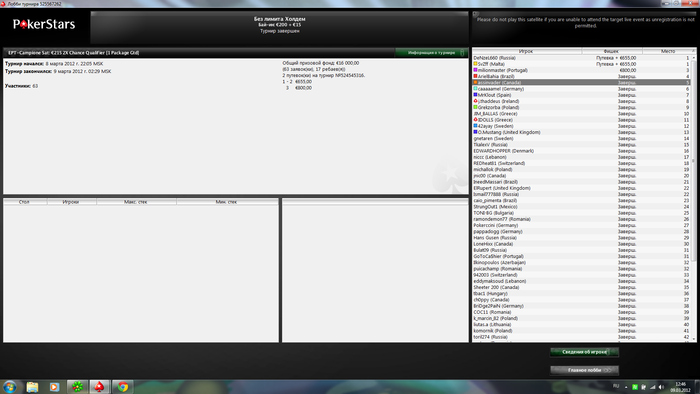Select player REDheat81 (Switzerland)
The image size is (700, 394).
pos(582,163)
